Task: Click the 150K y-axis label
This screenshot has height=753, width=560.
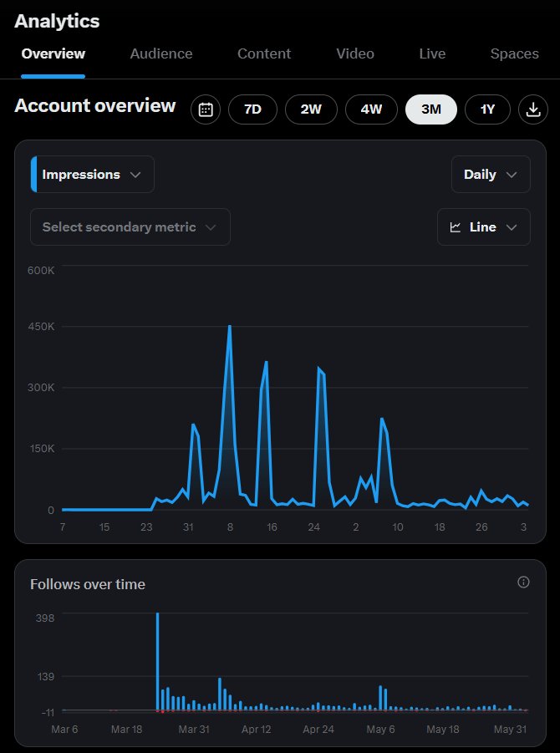Action: (x=41, y=449)
